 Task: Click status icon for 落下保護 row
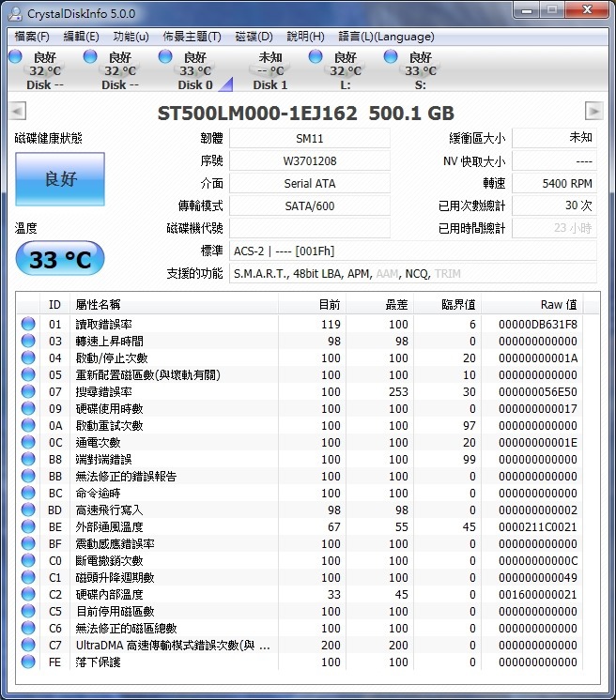(28, 662)
